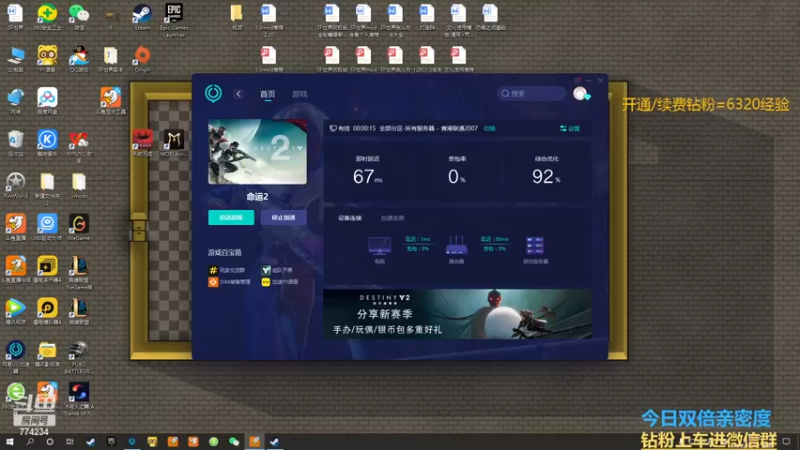Open the Windows Start menu
800x450 pixels.
(9, 442)
